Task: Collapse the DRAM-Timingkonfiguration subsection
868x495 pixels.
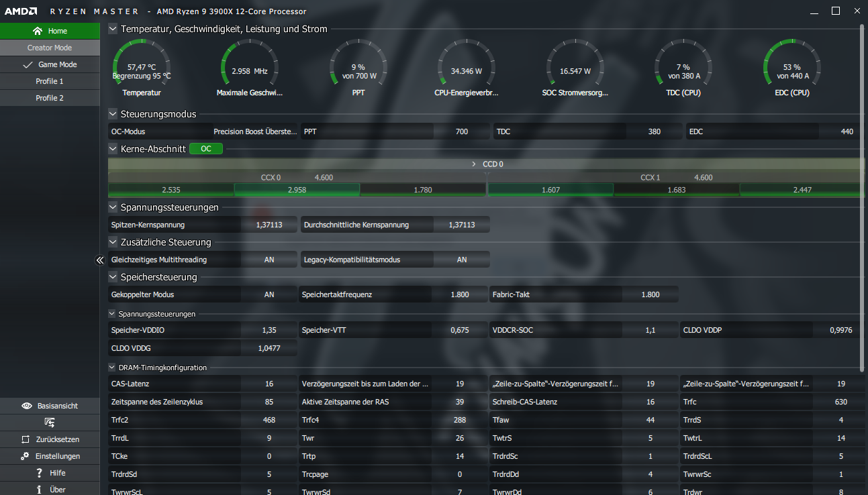Action: [112, 367]
